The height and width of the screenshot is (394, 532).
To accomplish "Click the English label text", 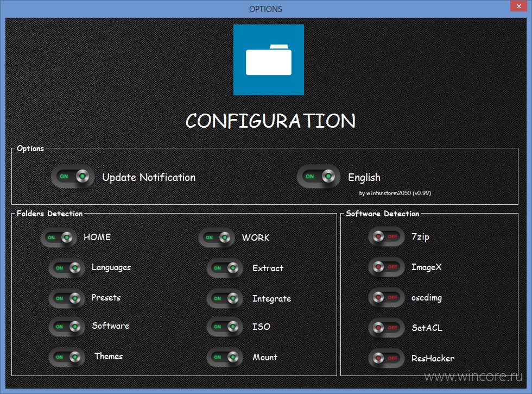I will pyautogui.click(x=364, y=178).
